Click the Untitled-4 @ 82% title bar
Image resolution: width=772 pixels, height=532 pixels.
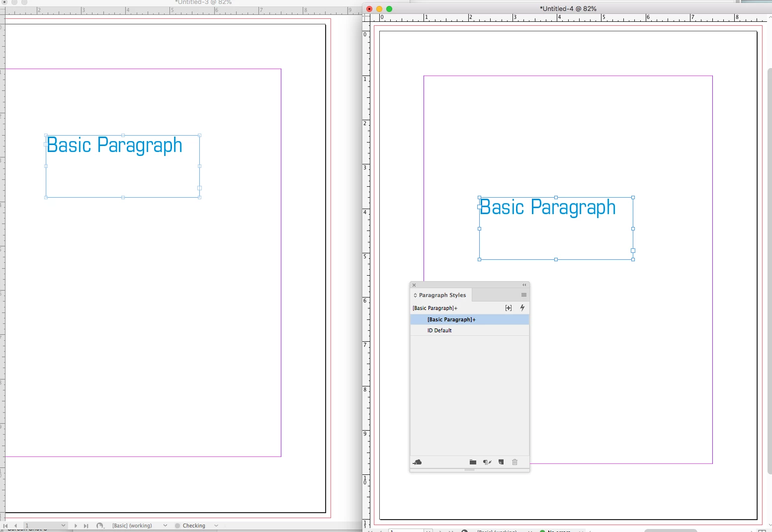tap(568, 8)
